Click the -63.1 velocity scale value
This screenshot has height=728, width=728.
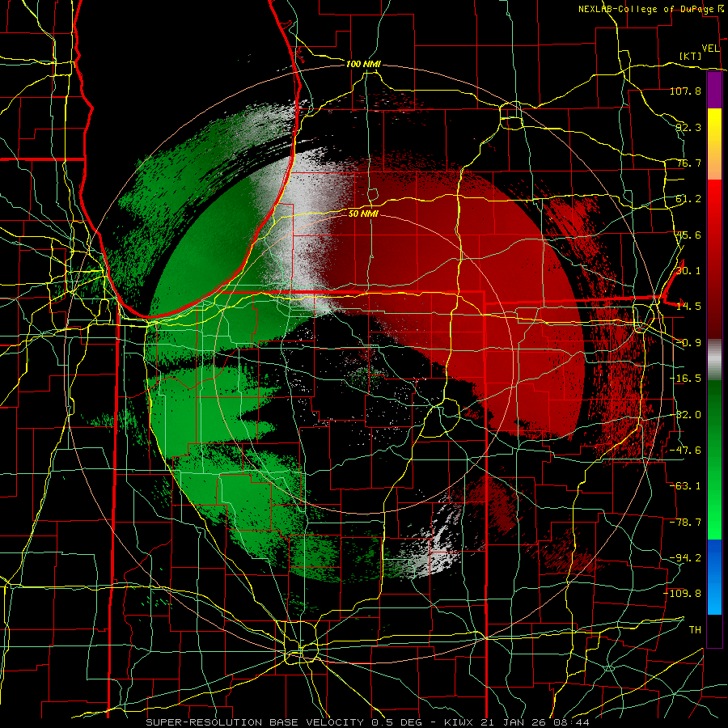point(685,485)
